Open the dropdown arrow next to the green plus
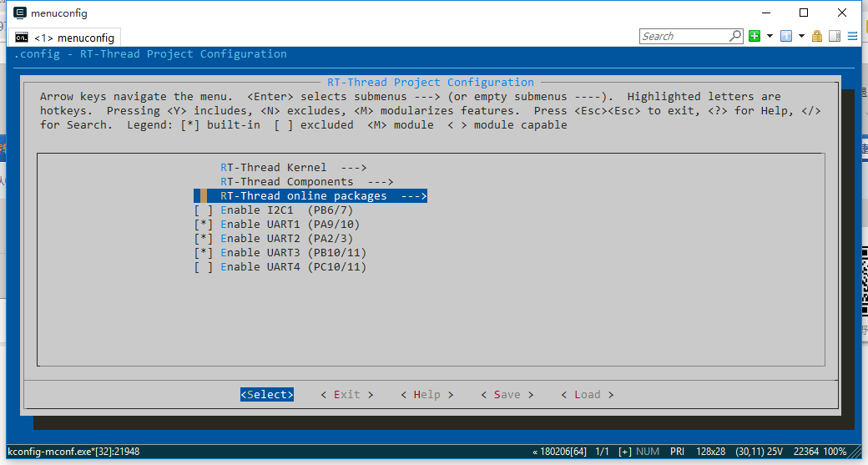The image size is (868, 465). tap(770, 37)
